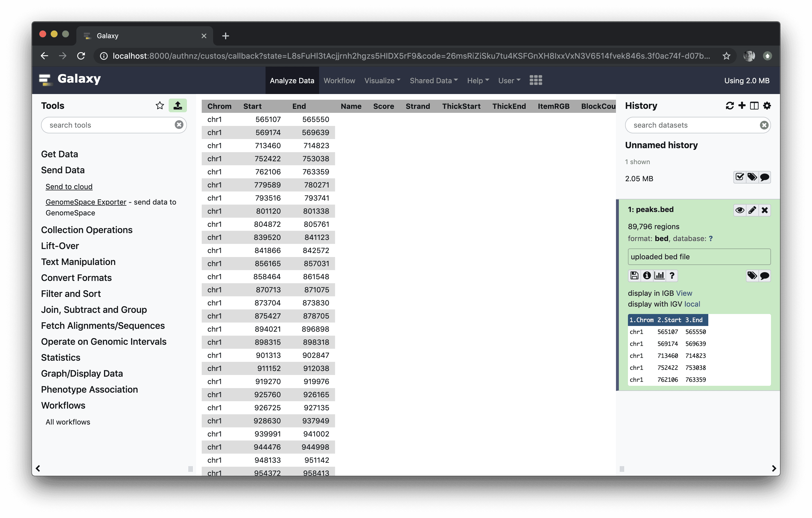Click the IGV local display link
This screenshot has width=812, height=518.
coord(692,304)
